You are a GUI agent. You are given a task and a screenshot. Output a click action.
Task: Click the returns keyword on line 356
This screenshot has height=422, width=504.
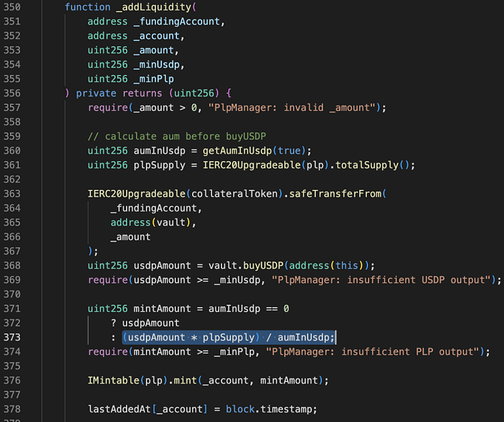coord(142,93)
